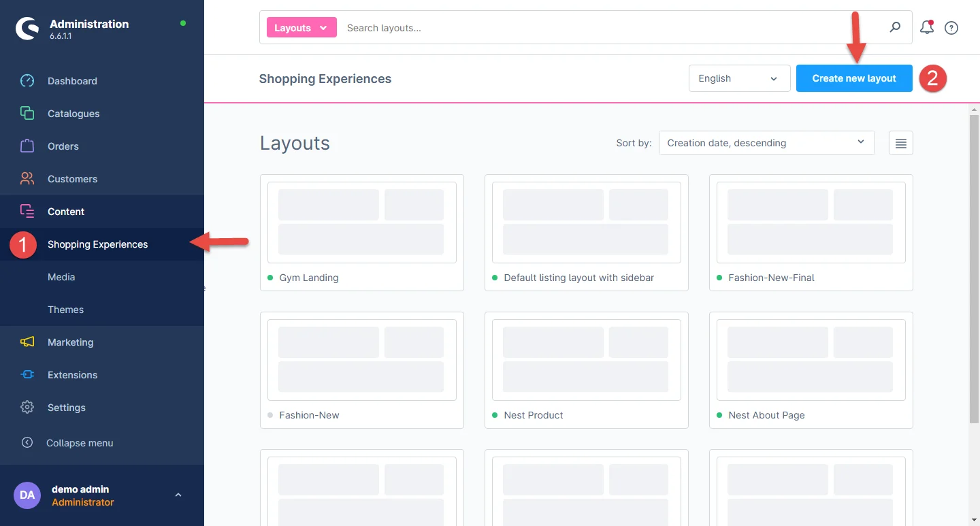Click the Create new layout button
This screenshot has width=980, height=526.
pyautogui.click(x=854, y=78)
